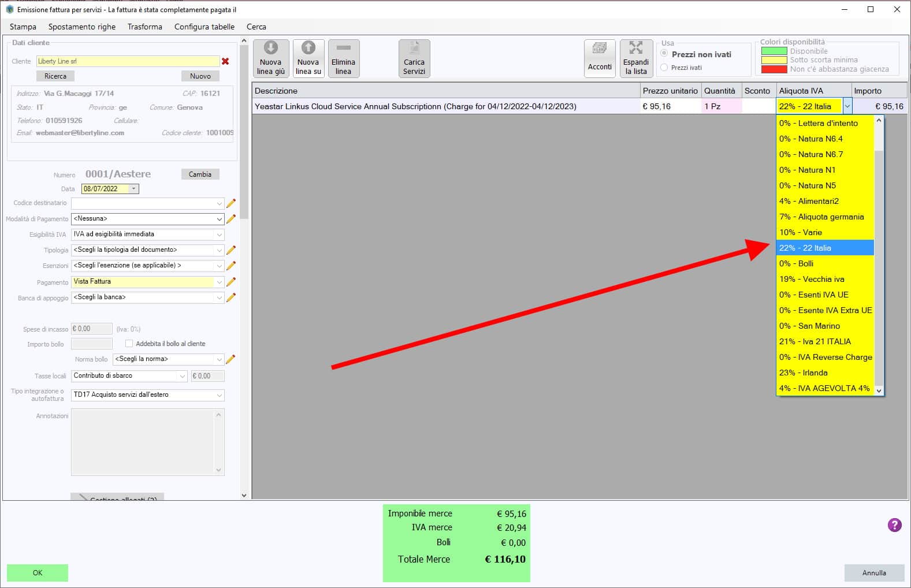Click Ricerca client button
The width and height of the screenshot is (911, 588).
coord(55,76)
